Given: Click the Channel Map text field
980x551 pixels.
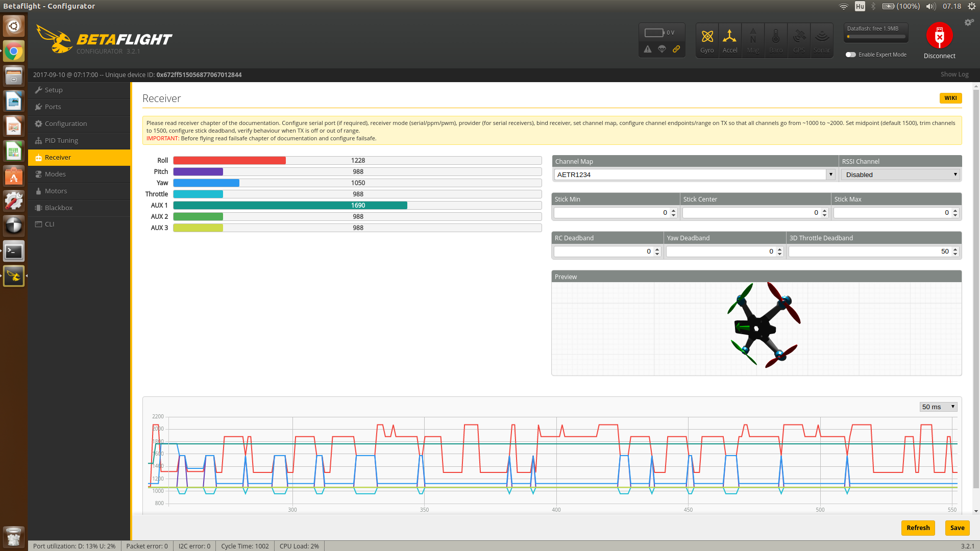Looking at the screenshot, I should [x=690, y=174].
